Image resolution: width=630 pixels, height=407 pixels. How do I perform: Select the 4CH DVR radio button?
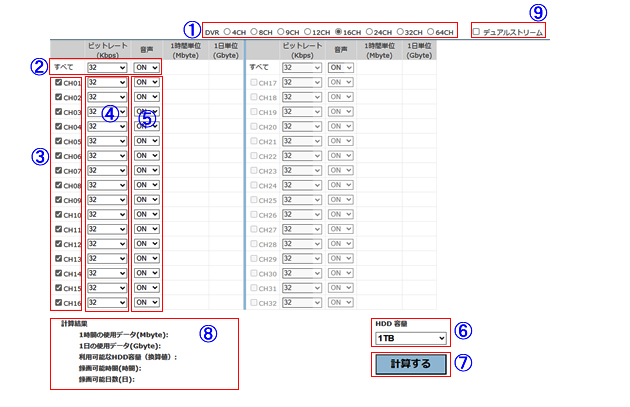(x=227, y=31)
